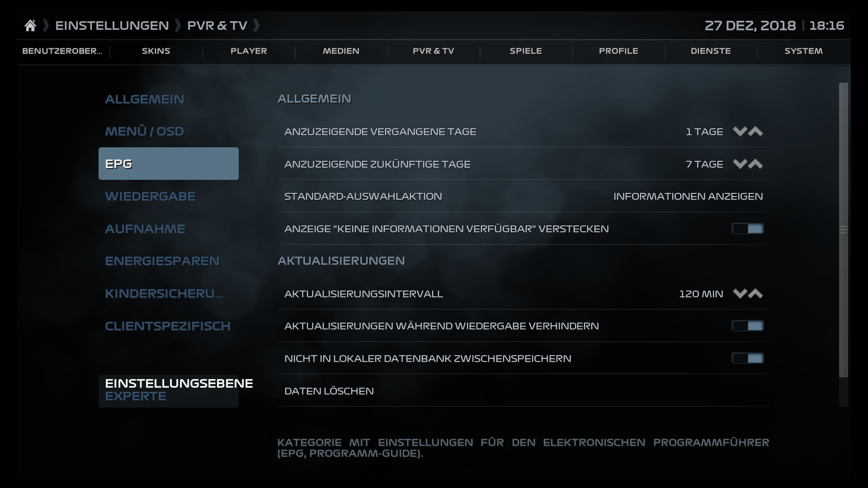Switch to the SKINS tab
The width and height of the screenshot is (868, 488).
(x=156, y=51)
